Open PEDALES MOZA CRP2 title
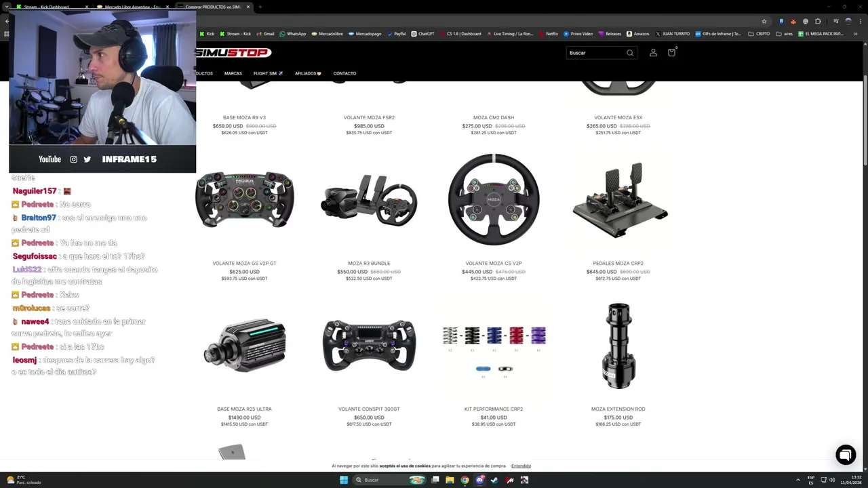 (618, 263)
